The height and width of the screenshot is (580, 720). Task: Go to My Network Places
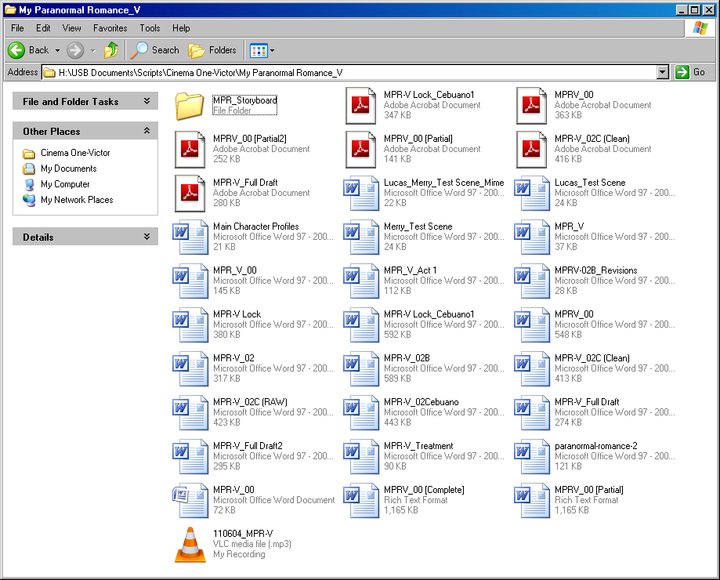[x=76, y=200]
